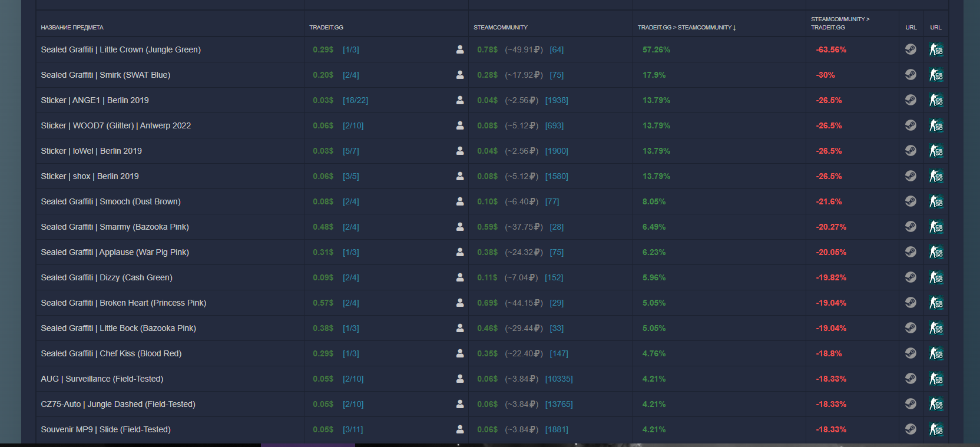Open Steam URL for ANGE1 Berlin 2019 sticker

[911, 100]
